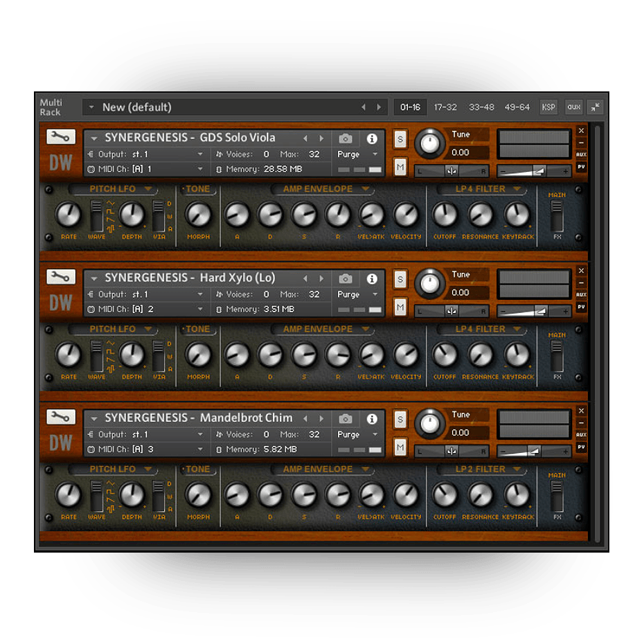This screenshot has height=644, width=644.
Task: Click the WAVE slider in Hard Xylo PITCH LFO
Action: coord(96,356)
